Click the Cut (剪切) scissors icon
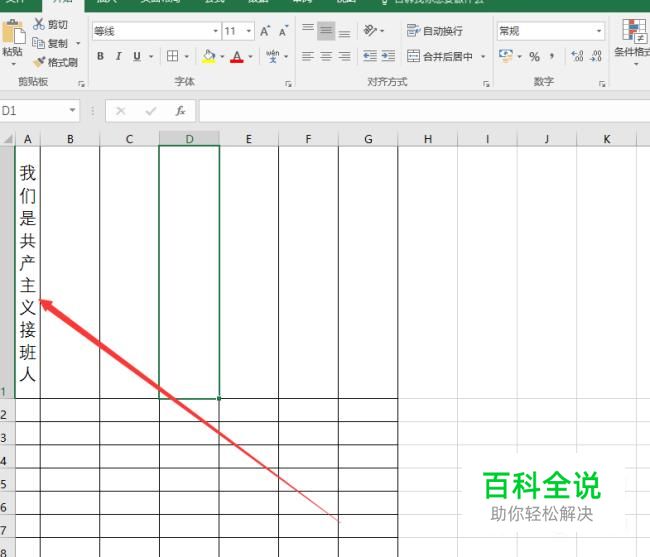 [x=39, y=24]
